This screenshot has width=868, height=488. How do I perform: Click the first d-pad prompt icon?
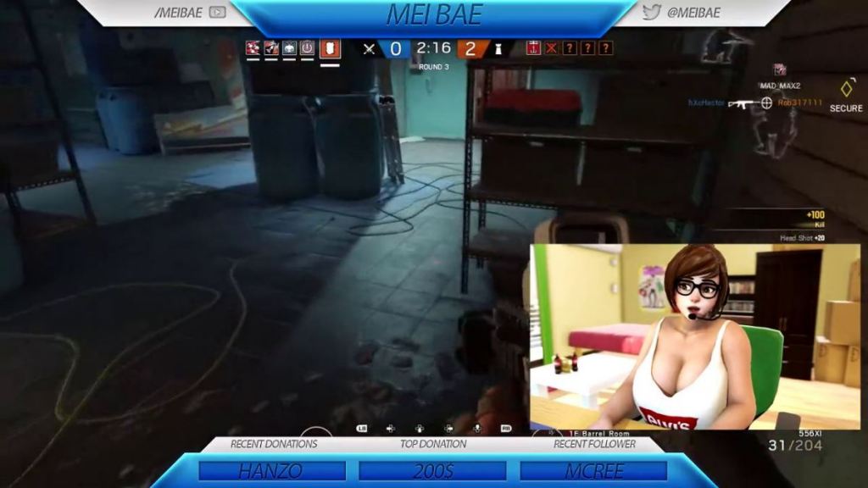point(390,428)
